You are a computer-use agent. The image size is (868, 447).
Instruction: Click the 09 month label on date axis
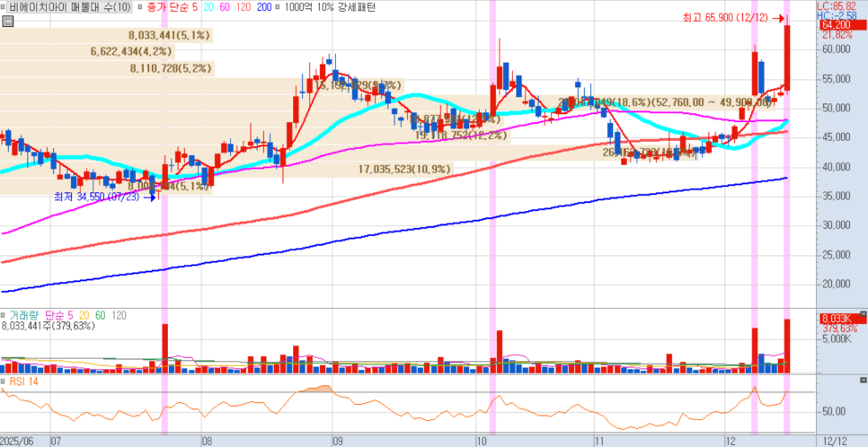338,442
